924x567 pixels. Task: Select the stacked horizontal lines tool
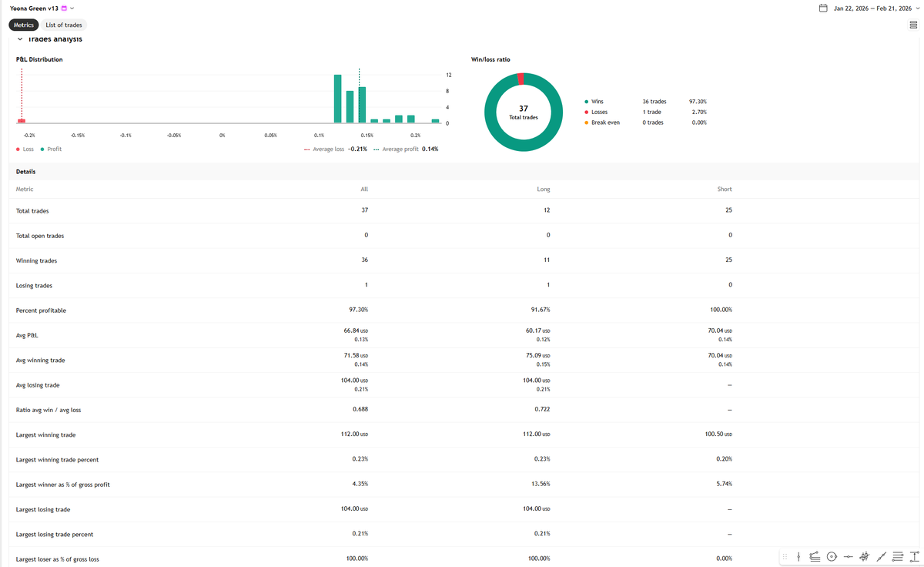(898, 556)
